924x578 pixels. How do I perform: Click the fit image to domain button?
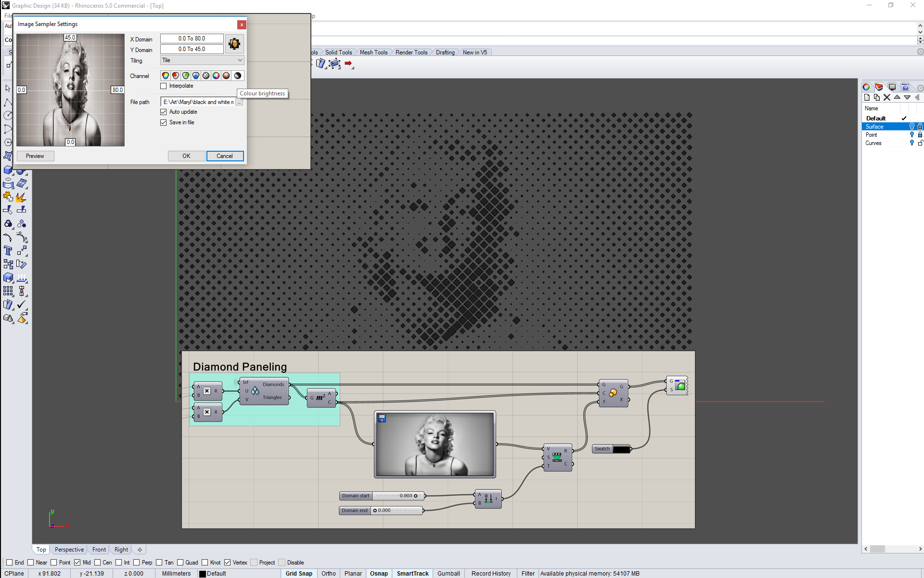[234, 44]
